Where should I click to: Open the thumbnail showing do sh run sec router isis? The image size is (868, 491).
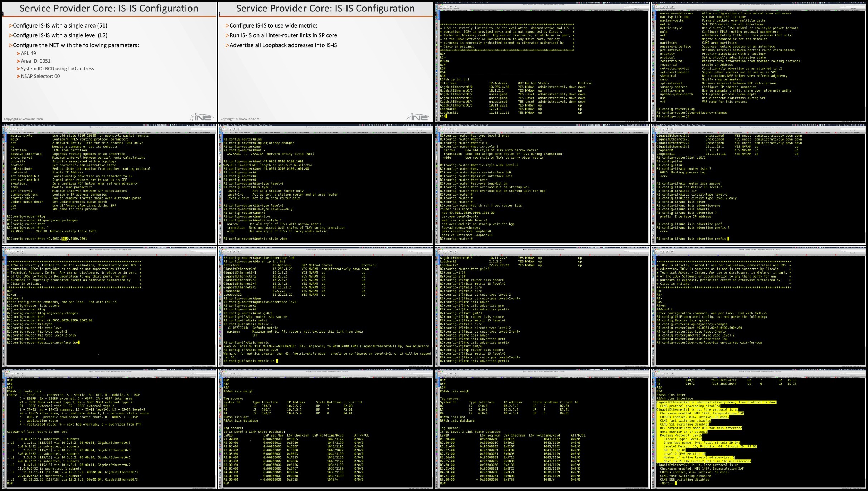coord(542,184)
